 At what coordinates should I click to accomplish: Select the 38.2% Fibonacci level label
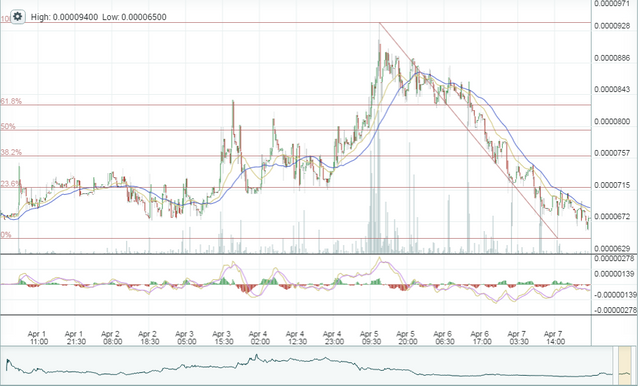coord(11,152)
